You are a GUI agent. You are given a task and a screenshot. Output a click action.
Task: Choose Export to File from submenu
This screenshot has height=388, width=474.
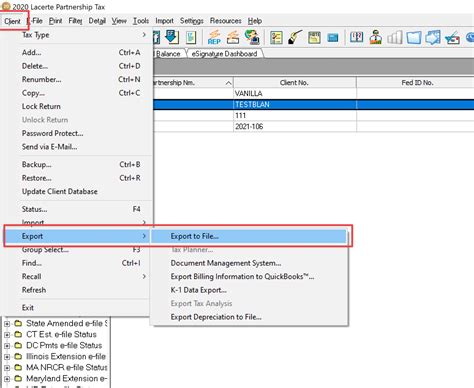click(x=249, y=236)
